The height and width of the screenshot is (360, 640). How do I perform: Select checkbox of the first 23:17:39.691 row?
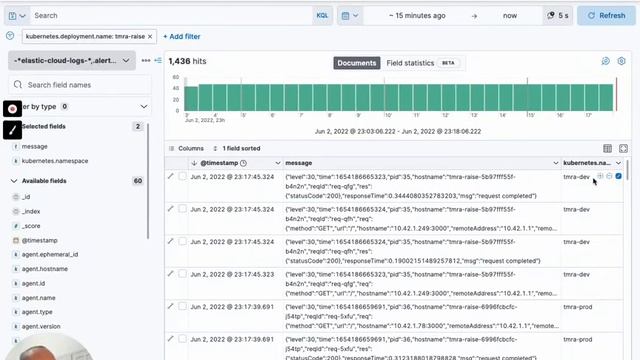[182, 307]
